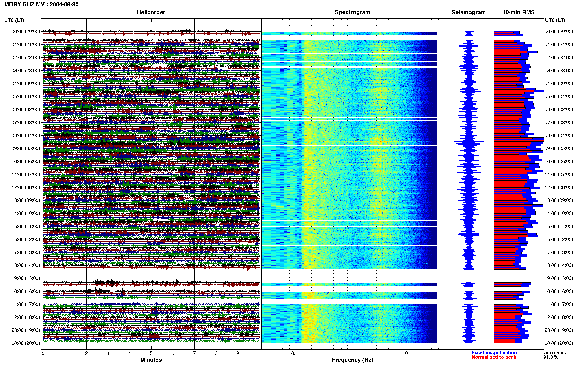This screenshot has width=588, height=368.
Task: Click the 'Seismogram' panel heading
Action: click(x=468, y=12)
